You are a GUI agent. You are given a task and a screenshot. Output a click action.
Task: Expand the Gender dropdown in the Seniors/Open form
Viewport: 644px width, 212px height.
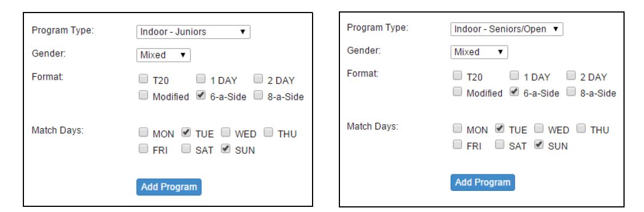[x=479, y=52]
